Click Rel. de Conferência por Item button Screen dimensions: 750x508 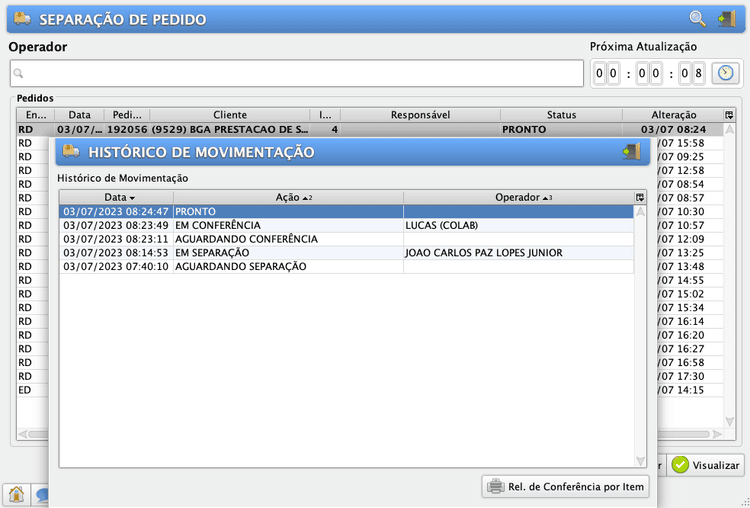pyautogui.click(x=565, y=486)
